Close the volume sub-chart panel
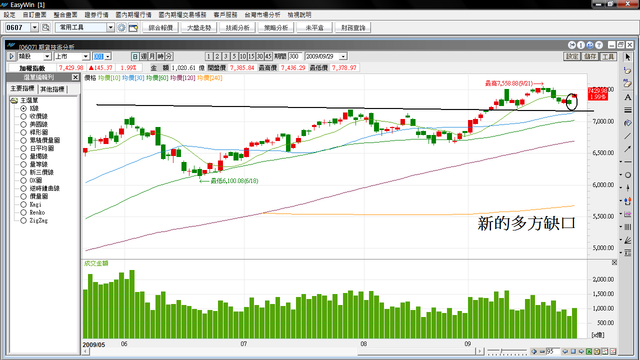Viewport: 640px width, 360px height. coord(614,262)
